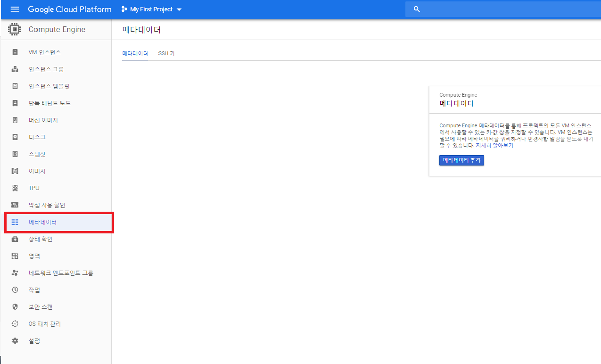
Task: Open VM 인스턴스 in the sidebar
Action: [x=45, y=52]
